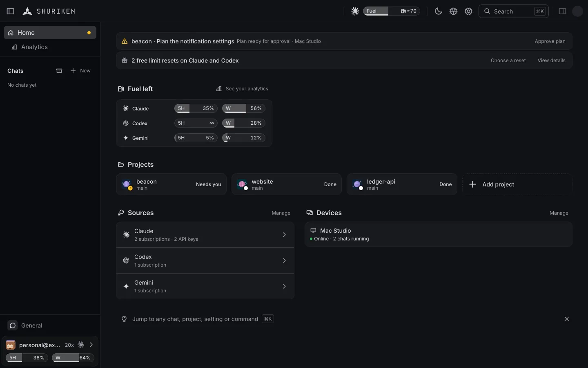Click the user avatar circle in top bar
The image size is (588, 368).
pos(578,11)
